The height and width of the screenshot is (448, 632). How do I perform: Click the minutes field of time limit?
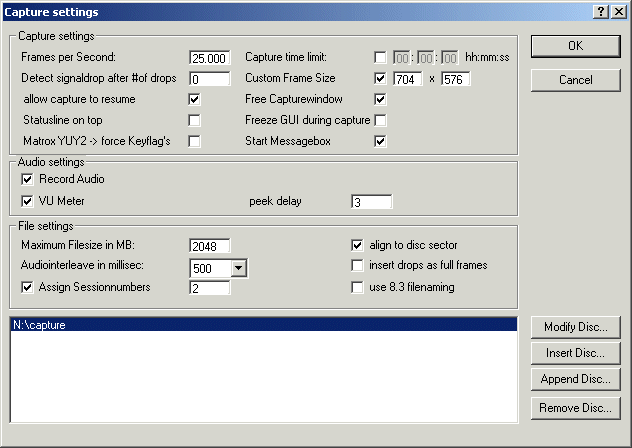click(x=426, y=58)
